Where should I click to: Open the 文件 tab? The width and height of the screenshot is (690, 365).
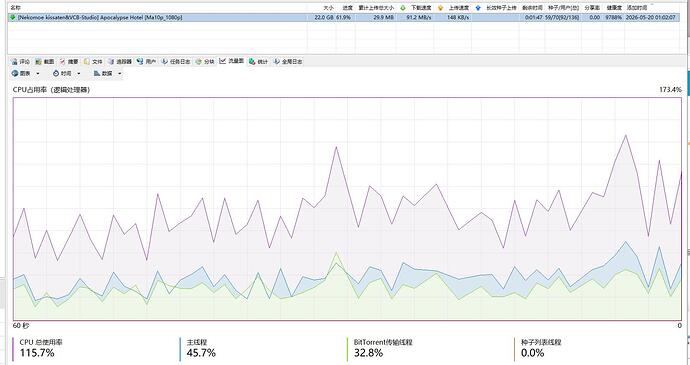coord(93,62)
